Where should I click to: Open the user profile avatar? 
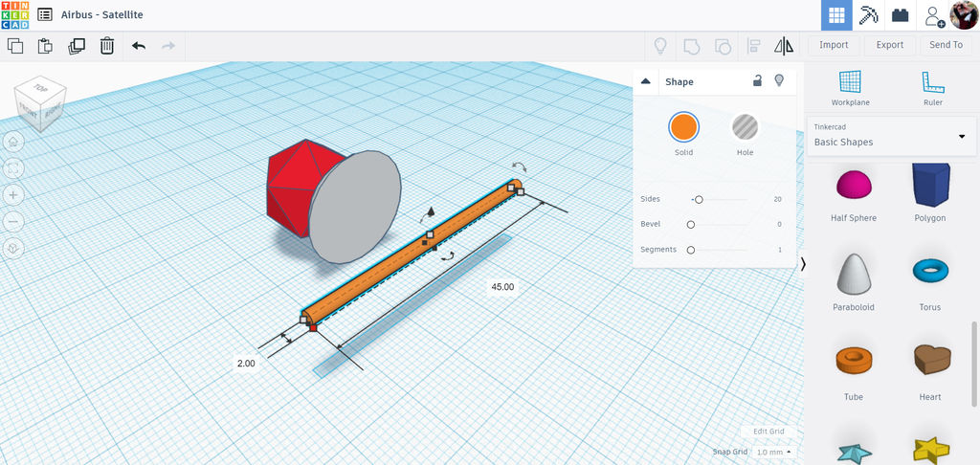coord(964,15)
